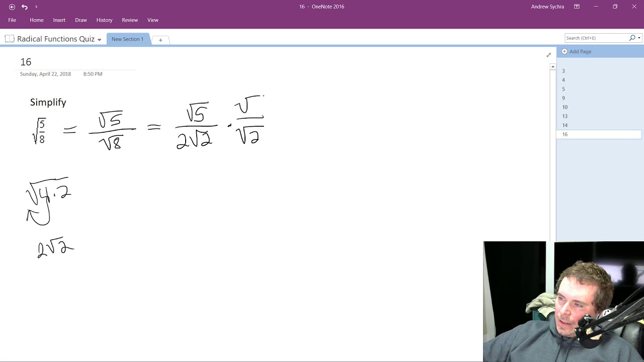Switch to the Insert ribbon tab

pos(59,20)
